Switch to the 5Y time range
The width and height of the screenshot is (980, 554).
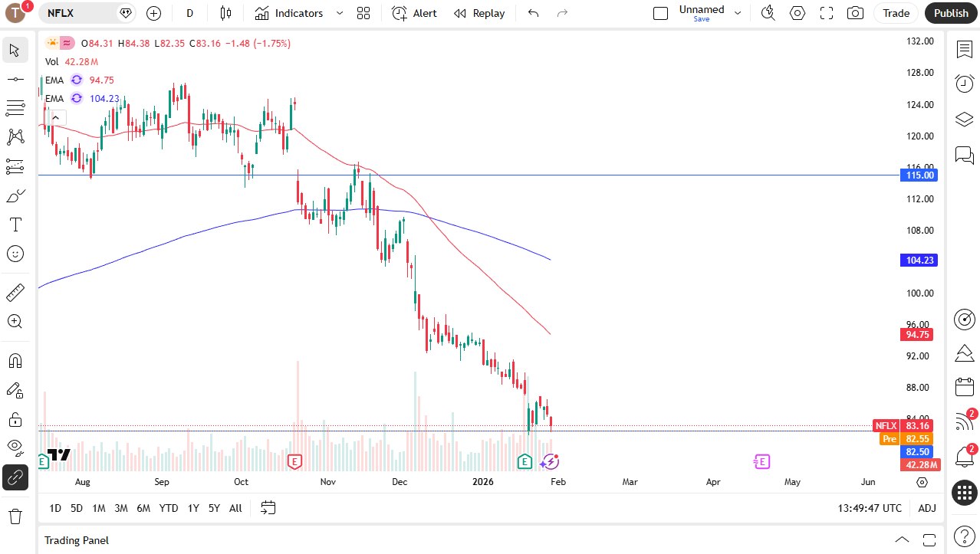pos(214,508)
